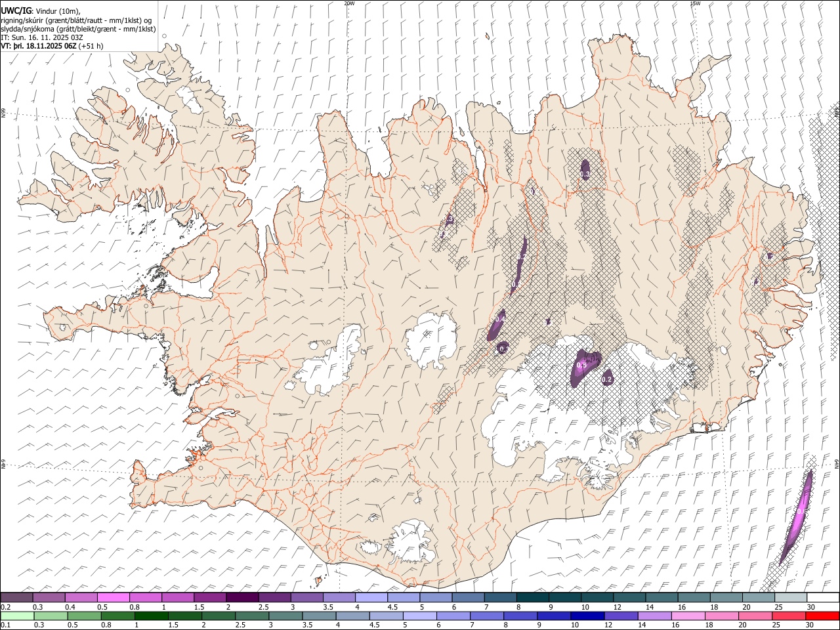
Task: Pick the pale periwinkle 5–6 rain legend swatch
Action: coord(419,616)
